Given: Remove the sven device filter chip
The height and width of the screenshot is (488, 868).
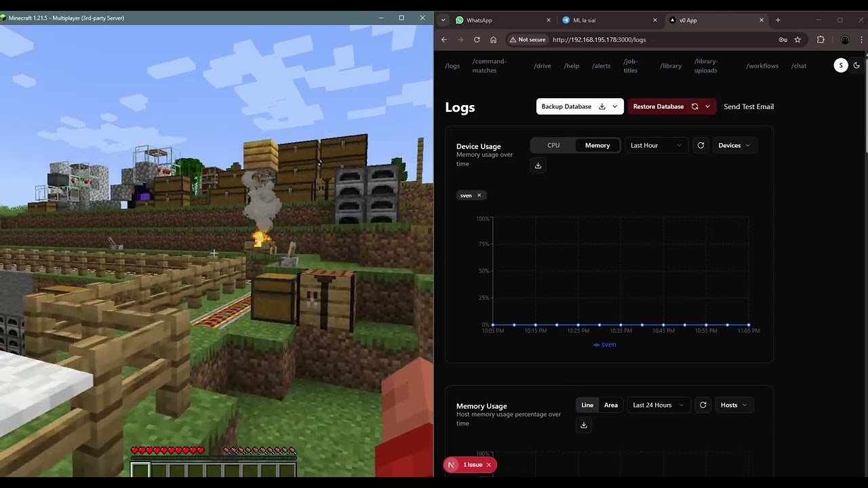Looking at the screenshot, I should point(479,195).
